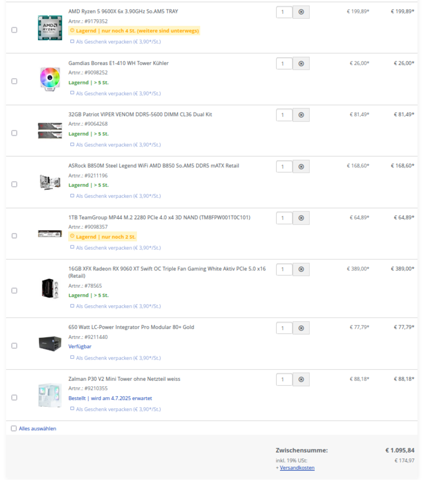Click refresh icon beside ASRock B850M quantity
Viewport: 423px width, 480px height.
click(x=301, y=166)
